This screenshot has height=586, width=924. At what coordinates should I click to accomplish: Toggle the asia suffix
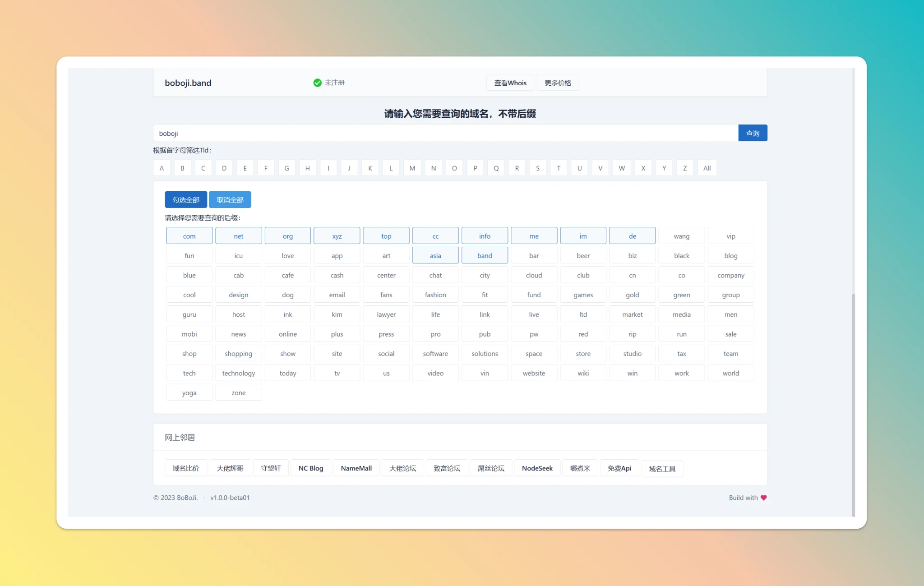(x=435, y=255)
